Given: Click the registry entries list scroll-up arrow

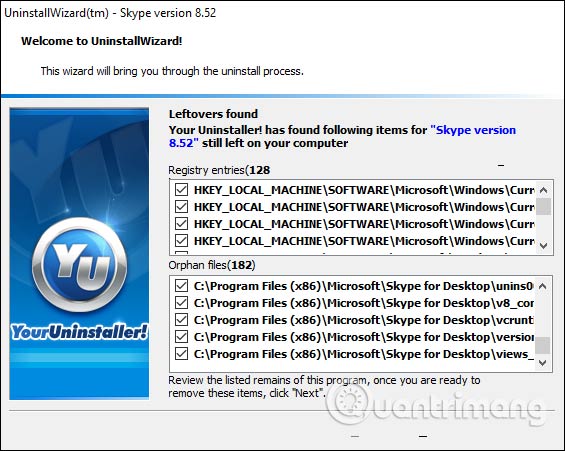Looking at the screenshot, I should (x=544, y=190).
